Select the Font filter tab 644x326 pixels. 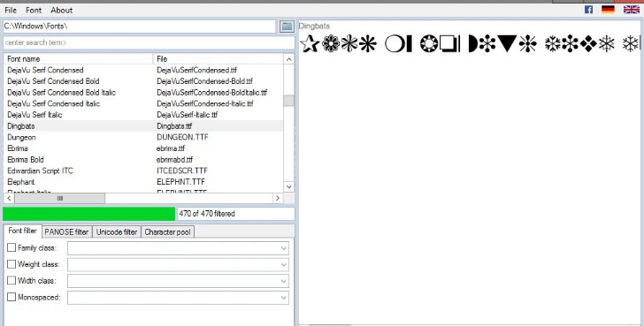pos(23,231)
